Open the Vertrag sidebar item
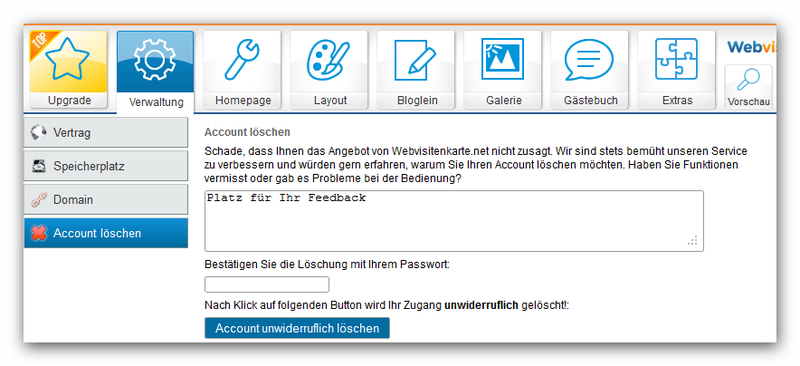This screenshot has width=800, height=366. [106, 133]
